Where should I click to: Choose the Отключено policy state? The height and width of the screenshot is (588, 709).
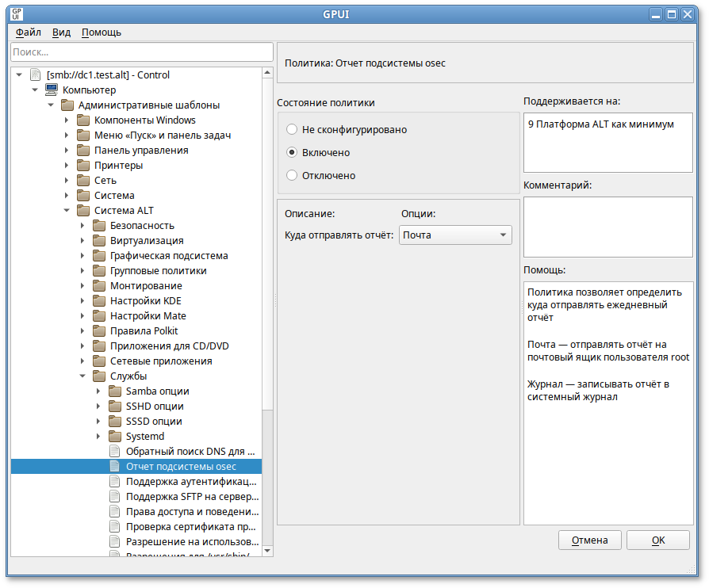[x=292, y=175]
